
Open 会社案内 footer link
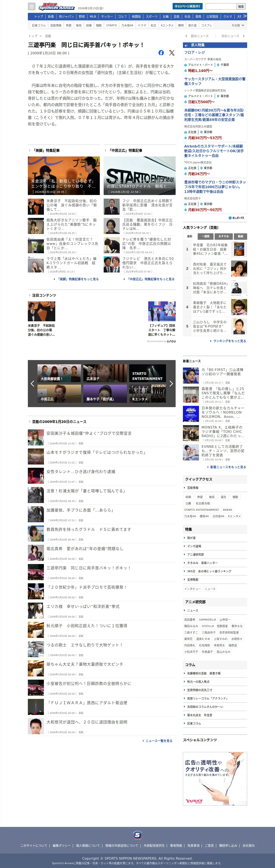tap(249, 846)
